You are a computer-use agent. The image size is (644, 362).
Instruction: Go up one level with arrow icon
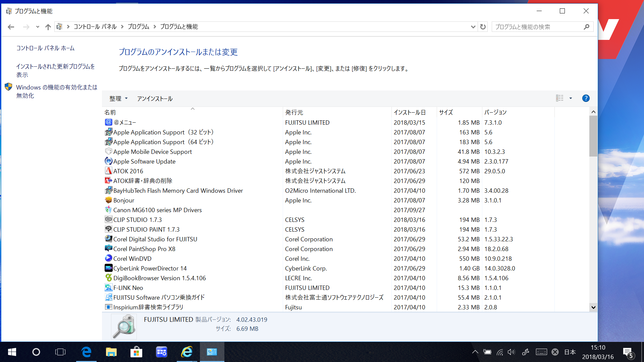point(48,27)
